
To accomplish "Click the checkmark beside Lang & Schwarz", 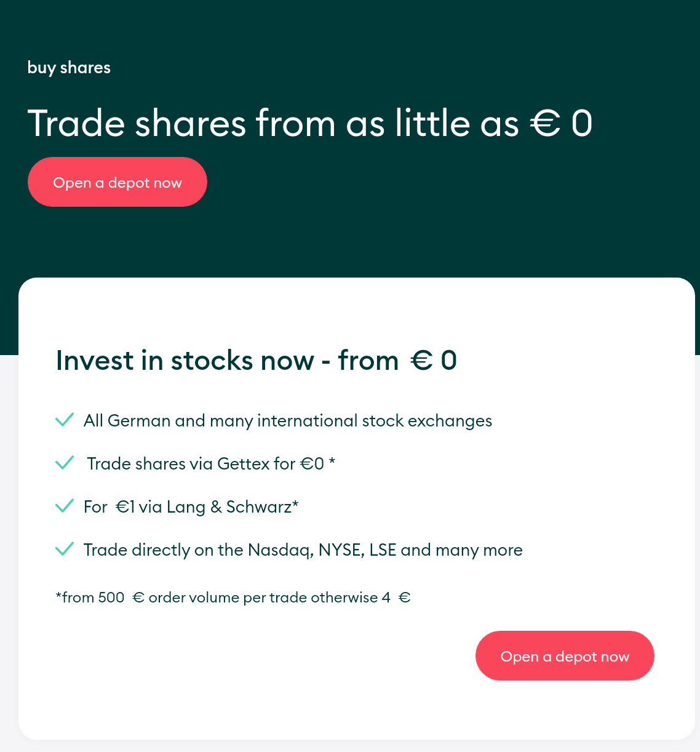I will (65, 506).
